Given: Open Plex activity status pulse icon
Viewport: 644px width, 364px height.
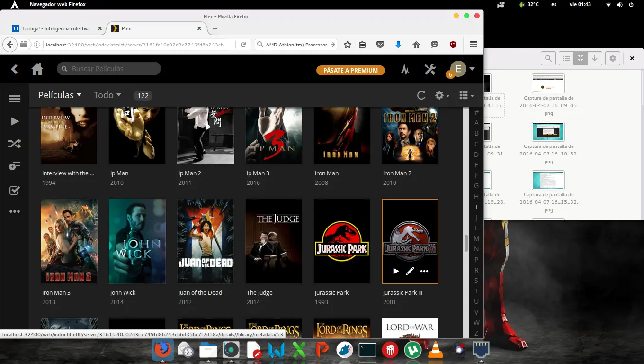Looking at the screenshot, I should [404, 70].
